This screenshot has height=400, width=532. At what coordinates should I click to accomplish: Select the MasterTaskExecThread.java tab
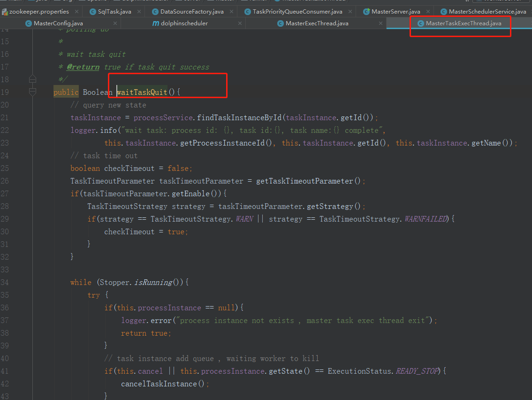(464, 23)
